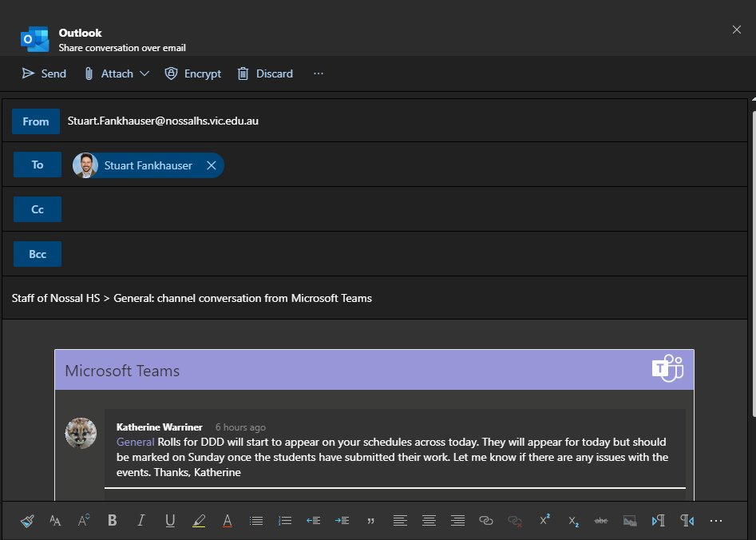
Task: Insert a hyperlink
Action: click(486, 520)
